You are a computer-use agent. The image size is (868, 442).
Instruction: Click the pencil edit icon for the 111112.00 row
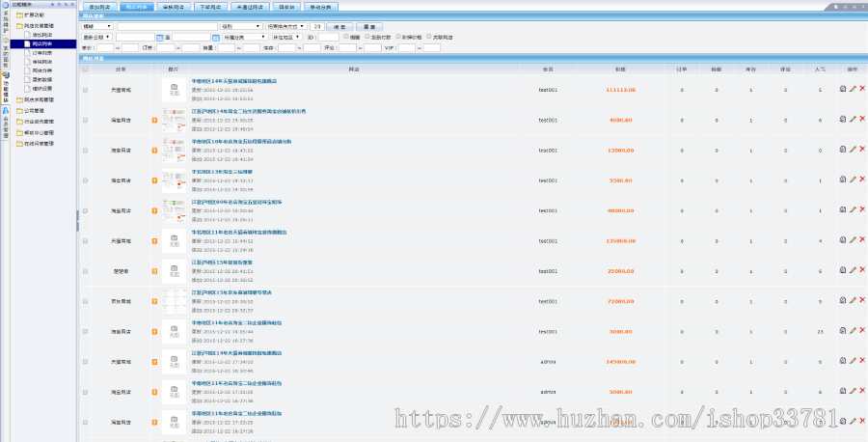click(x=853, y=89)
